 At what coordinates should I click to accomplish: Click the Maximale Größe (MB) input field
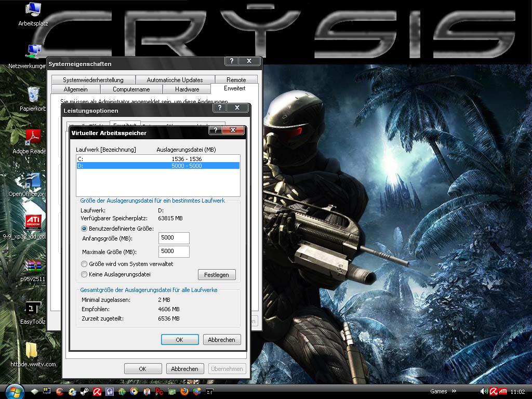(174, 252)
